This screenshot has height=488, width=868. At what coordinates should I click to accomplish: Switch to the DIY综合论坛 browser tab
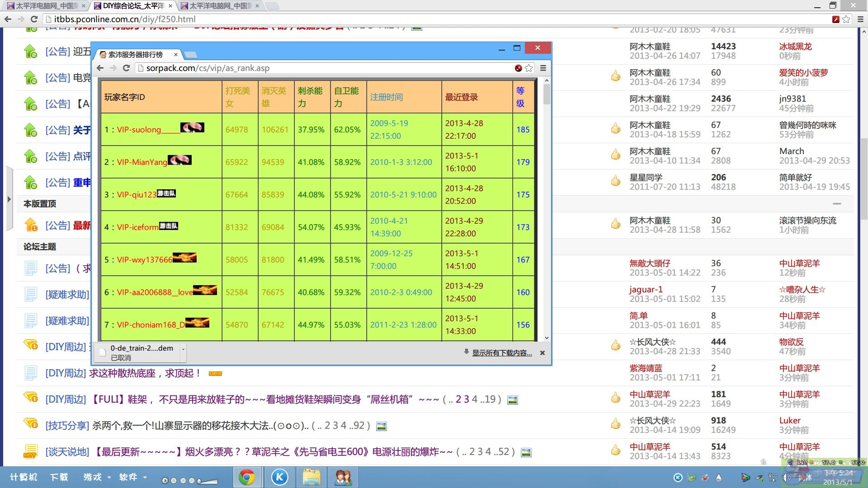132,6
